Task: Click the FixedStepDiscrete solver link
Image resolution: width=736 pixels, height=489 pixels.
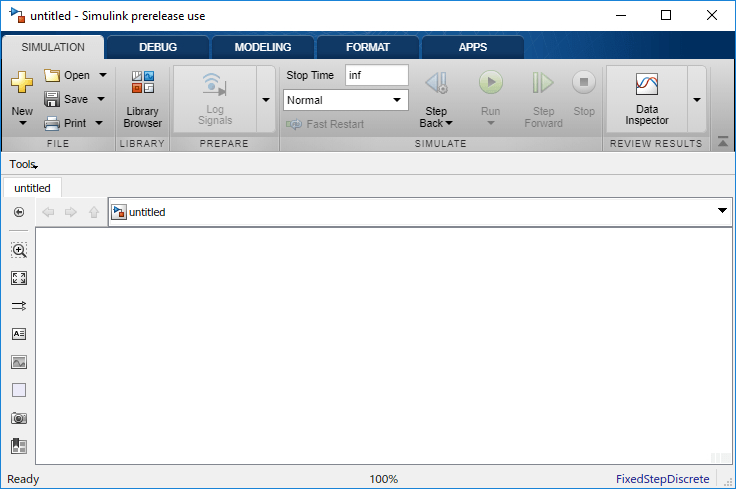Action: [662, 479]
